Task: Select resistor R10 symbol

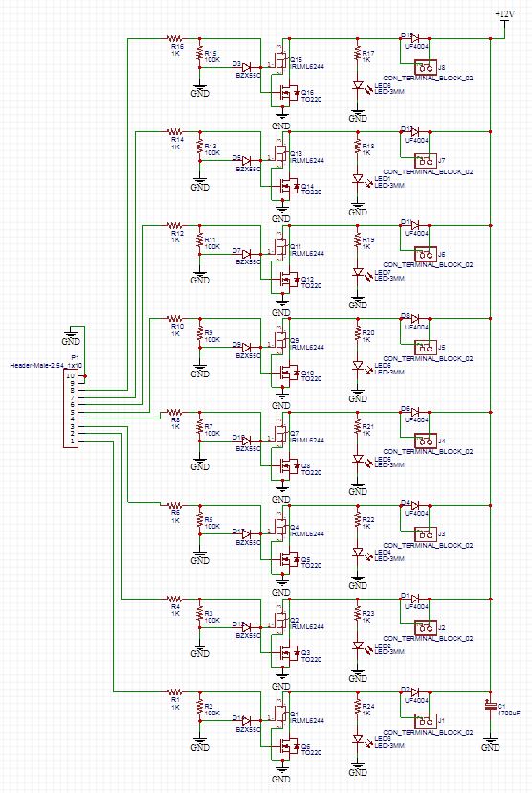Action: (x=174, y=318)
